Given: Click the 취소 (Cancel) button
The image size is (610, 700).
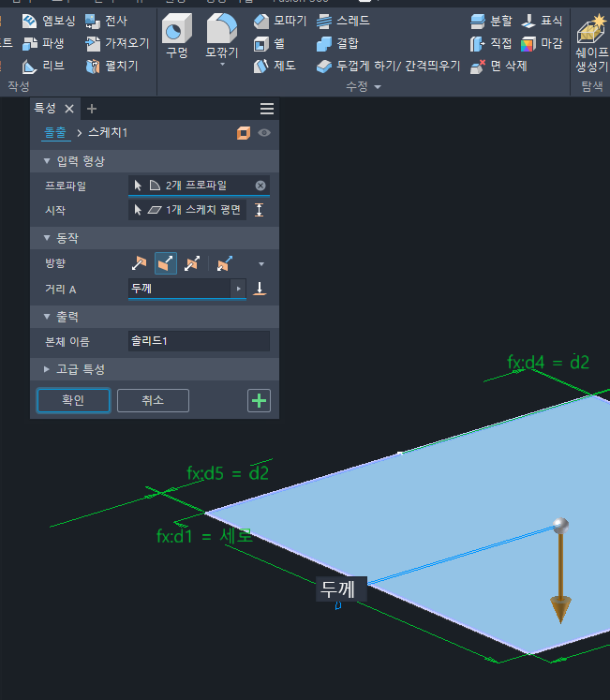Looking at the screenshot, I should 153,400.
